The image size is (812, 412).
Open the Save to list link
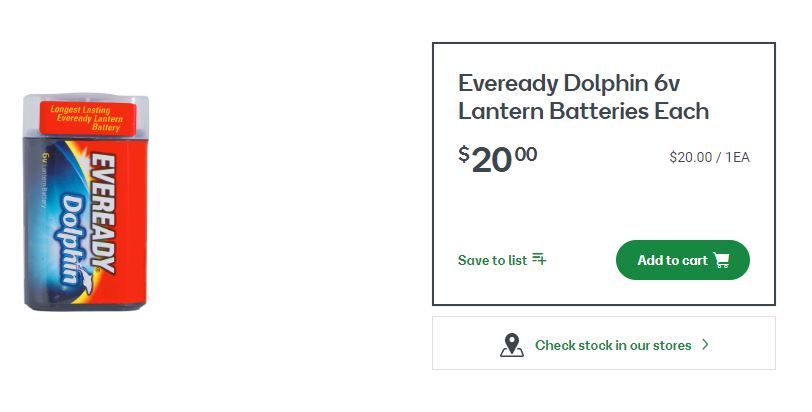[492, 260]
